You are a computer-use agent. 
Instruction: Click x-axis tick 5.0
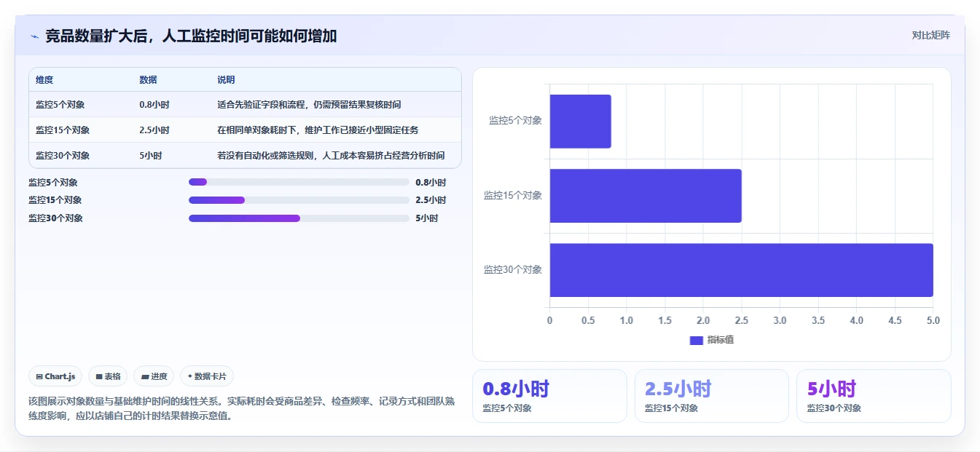[x=933, y=320]
